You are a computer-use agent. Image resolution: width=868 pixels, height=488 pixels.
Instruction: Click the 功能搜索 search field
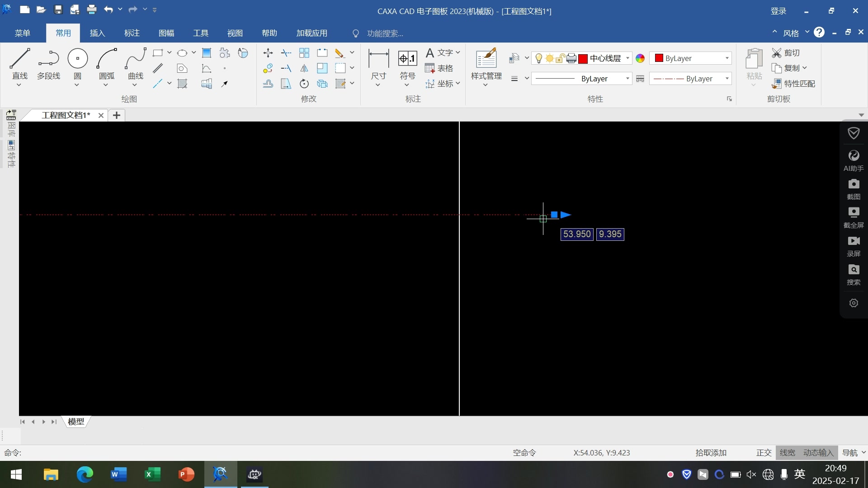[385, 33]
